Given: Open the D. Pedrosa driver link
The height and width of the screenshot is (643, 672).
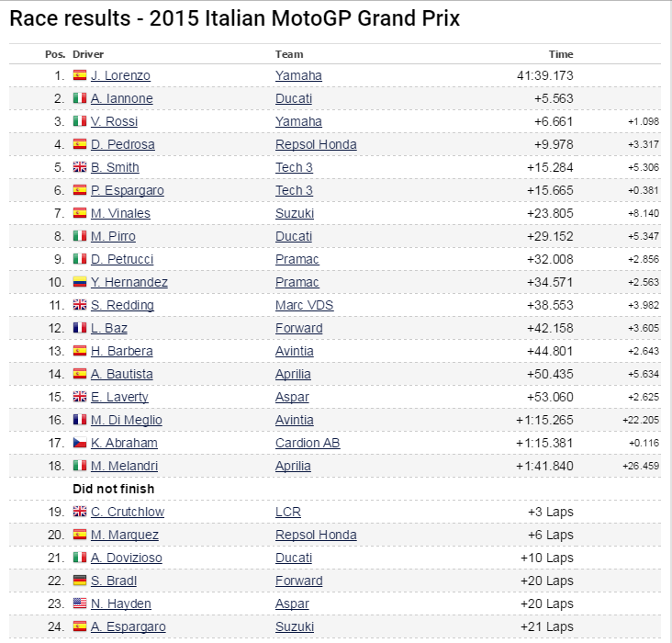Looking at the screenshot, I should (123, 144).
